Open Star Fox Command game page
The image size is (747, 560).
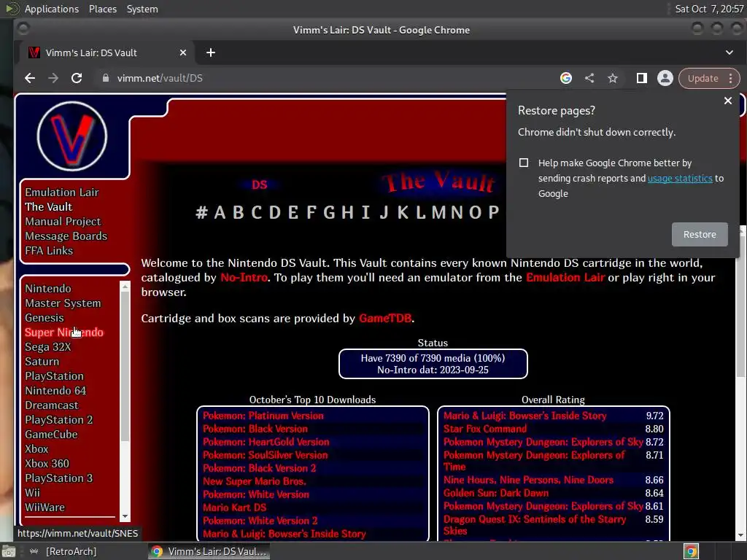(485, 429)
